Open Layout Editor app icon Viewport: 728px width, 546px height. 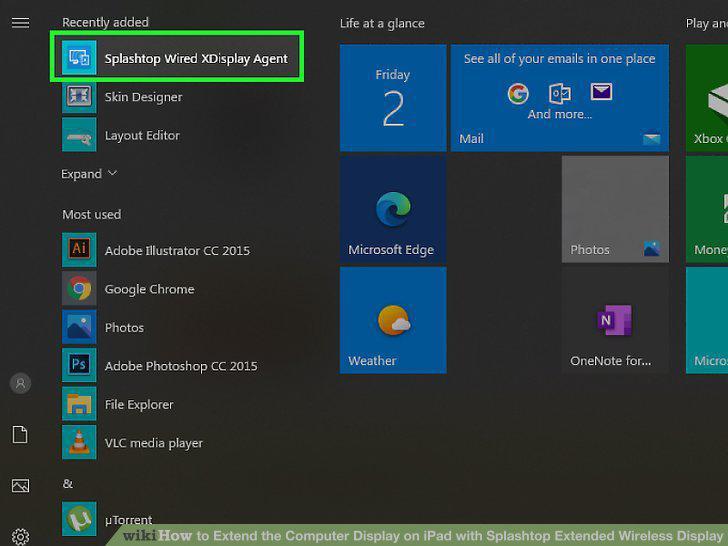[79, 135]
